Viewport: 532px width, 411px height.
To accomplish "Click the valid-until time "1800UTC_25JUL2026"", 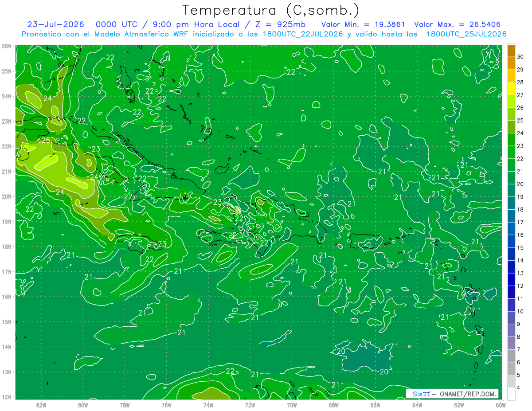I will 466,34.
